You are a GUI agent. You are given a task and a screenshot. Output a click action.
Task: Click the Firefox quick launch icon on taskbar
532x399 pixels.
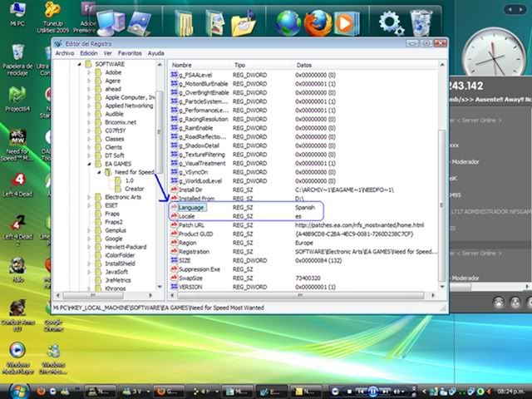[41, 392]
